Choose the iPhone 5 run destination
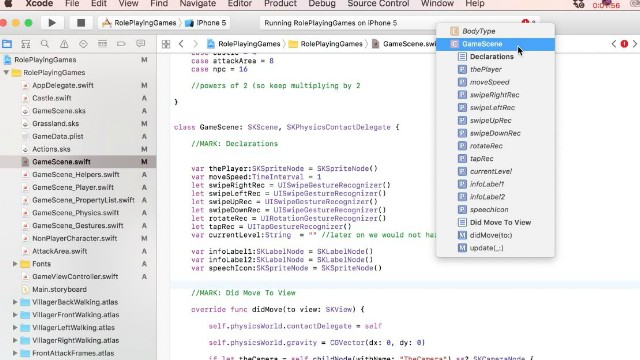640x360 pixels. click(205, 23)
